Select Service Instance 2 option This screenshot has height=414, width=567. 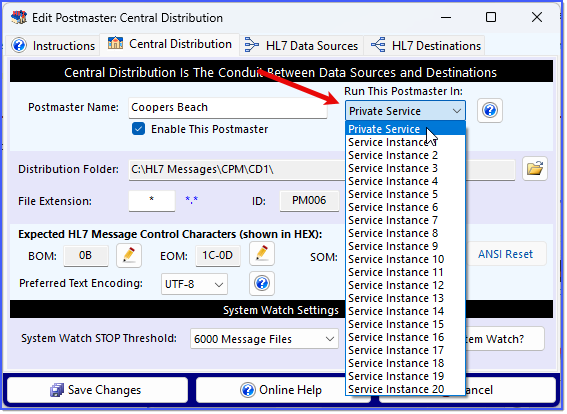coord(405,155)
